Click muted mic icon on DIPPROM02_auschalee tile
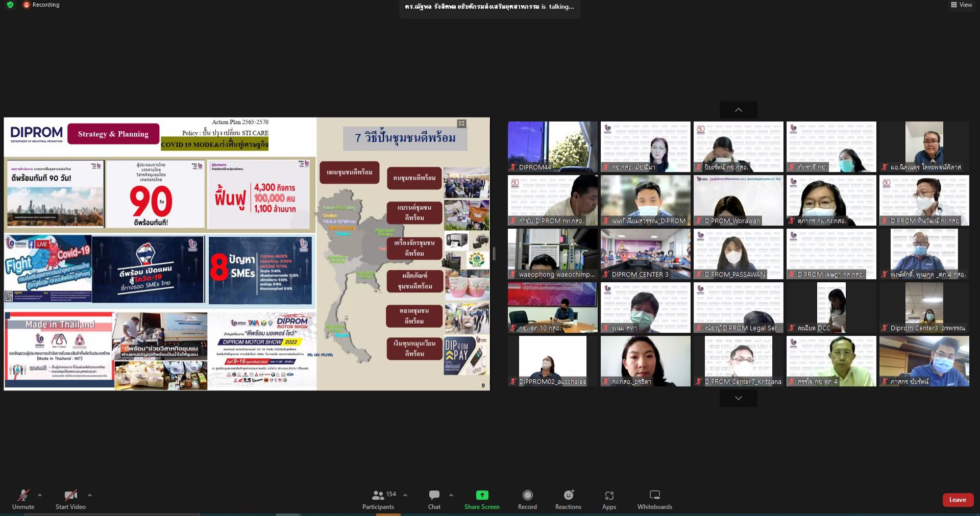Screen dimensions: 980x516 pos(513,381)
